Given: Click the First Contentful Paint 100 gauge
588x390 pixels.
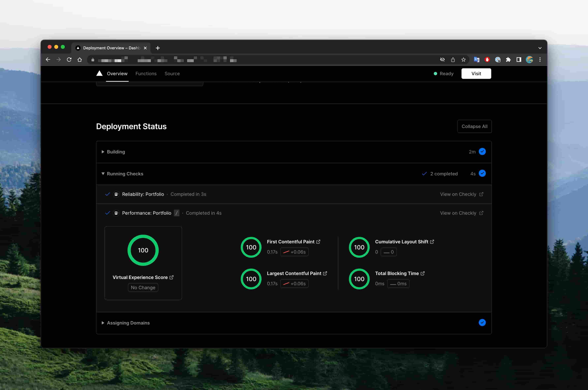Looking at the screenshot, I should click(x=251, y=247).
